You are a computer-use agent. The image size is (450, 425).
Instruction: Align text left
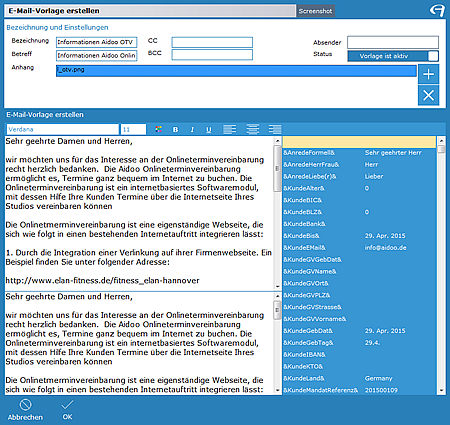pyautogui.click(x=229, y=129)
